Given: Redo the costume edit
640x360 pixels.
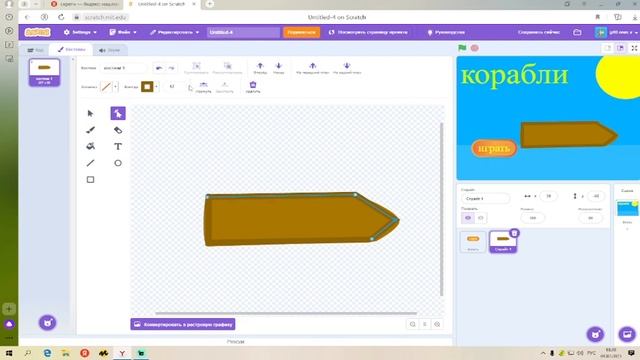Looking at the screenshot, I should 171,68.
